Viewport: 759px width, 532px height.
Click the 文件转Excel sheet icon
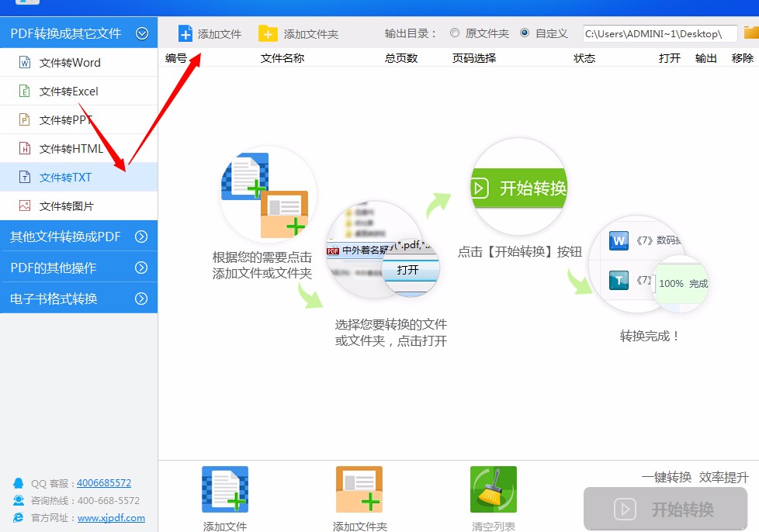coord(25,91)
